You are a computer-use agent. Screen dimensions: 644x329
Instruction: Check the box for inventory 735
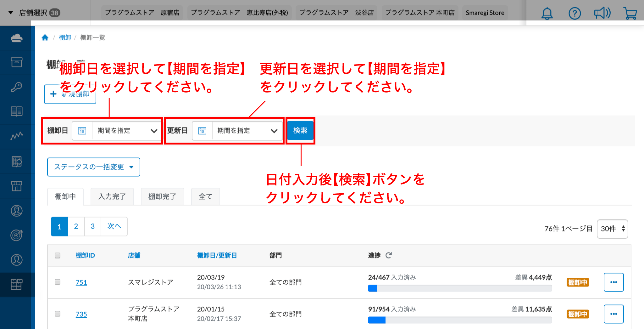[58, 314]
